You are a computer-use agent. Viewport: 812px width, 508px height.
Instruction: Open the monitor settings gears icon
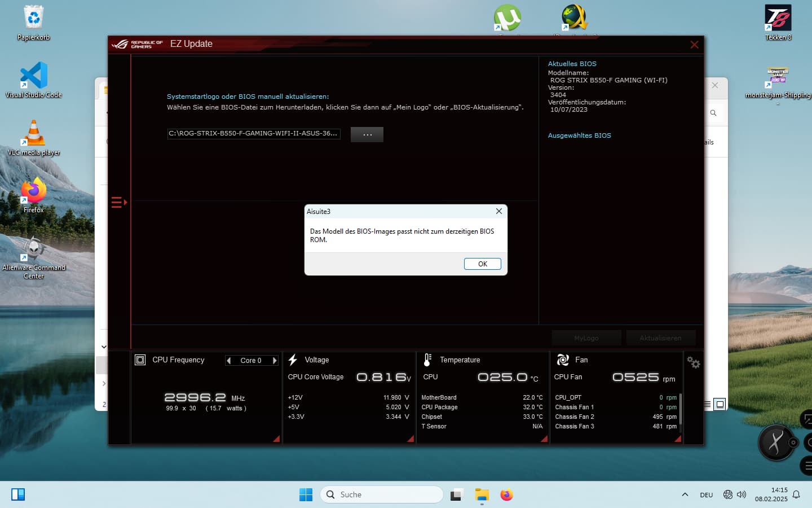(694, 362)
